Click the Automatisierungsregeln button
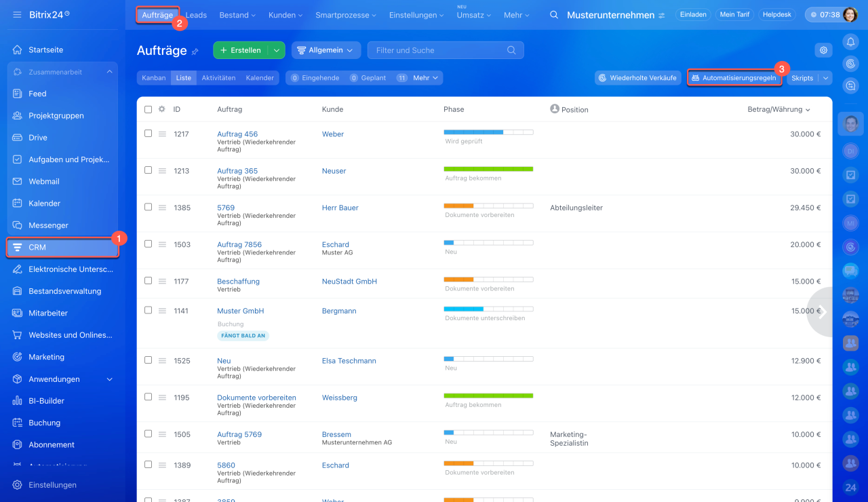 (734, 78)
